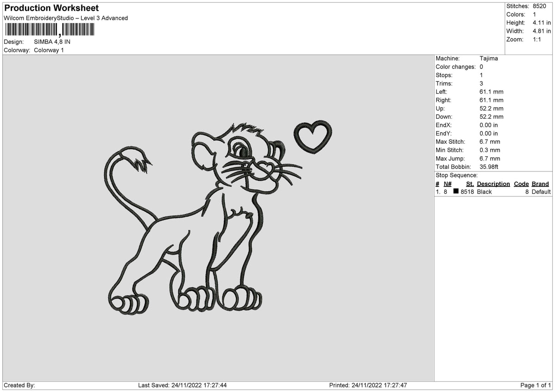Select the design name SIMBA 4,8 IN

pos(51,42)
